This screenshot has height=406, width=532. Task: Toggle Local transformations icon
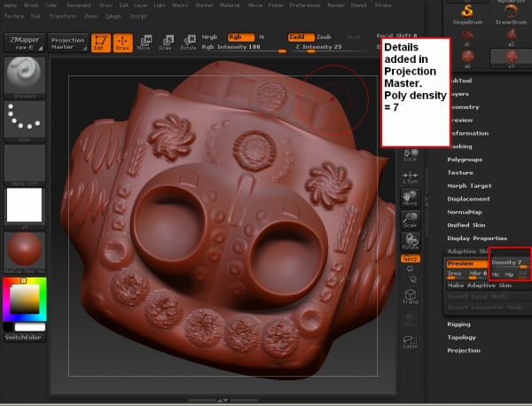[x=411, y=155]
